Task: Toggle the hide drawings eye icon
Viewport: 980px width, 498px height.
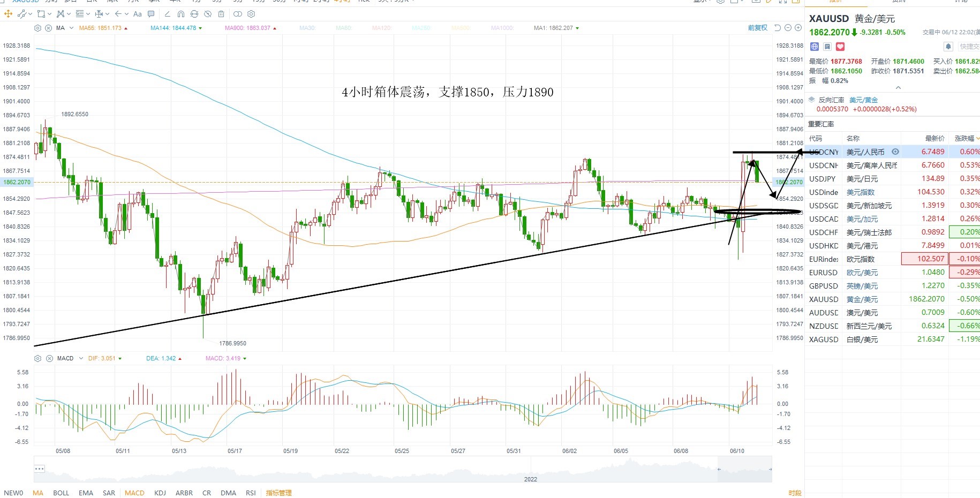Action: click(x=208, y=14)
